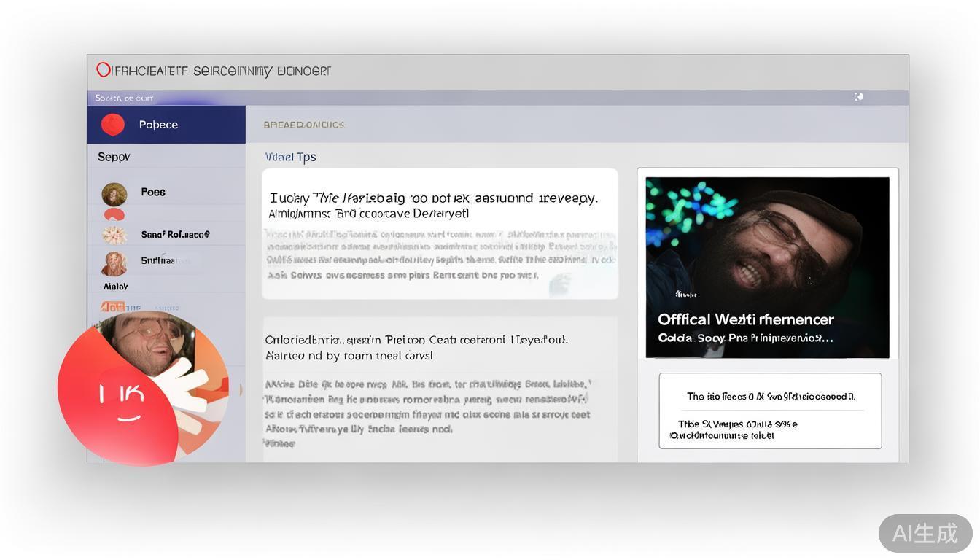
Task: Open the BREAED.ONCICS tab
Action: pos(303,125)
